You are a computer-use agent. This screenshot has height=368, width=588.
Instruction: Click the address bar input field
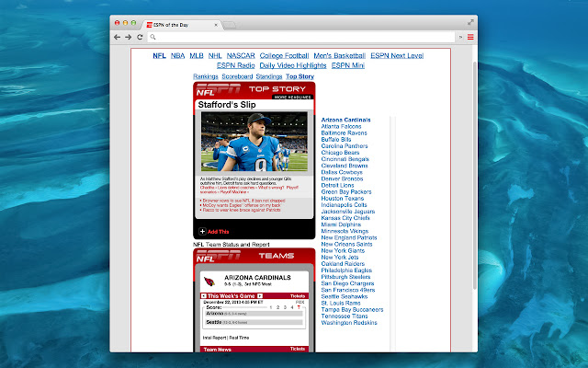(301, 37)
